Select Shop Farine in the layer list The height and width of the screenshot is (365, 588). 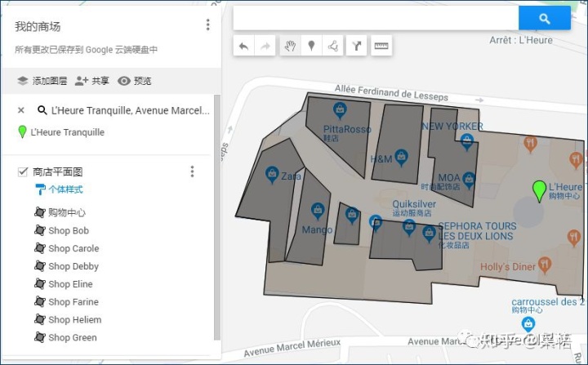click(73, 302)
